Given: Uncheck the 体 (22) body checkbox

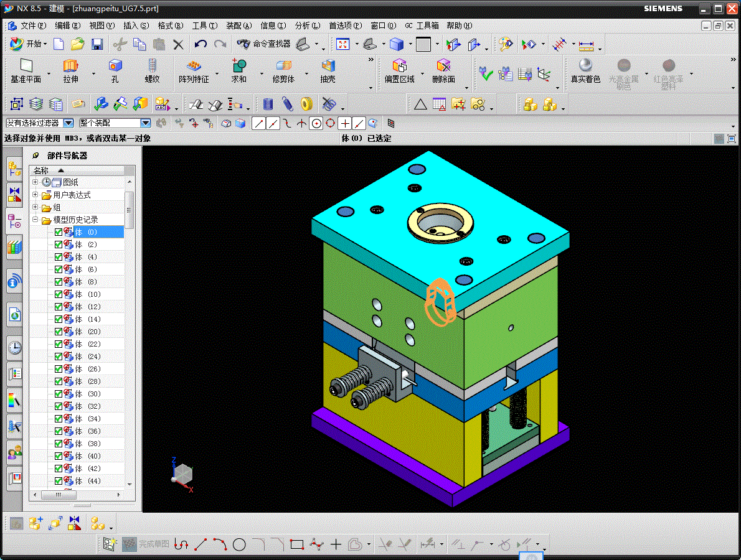Looking at the screenshot, I should (x=59, y=343).
